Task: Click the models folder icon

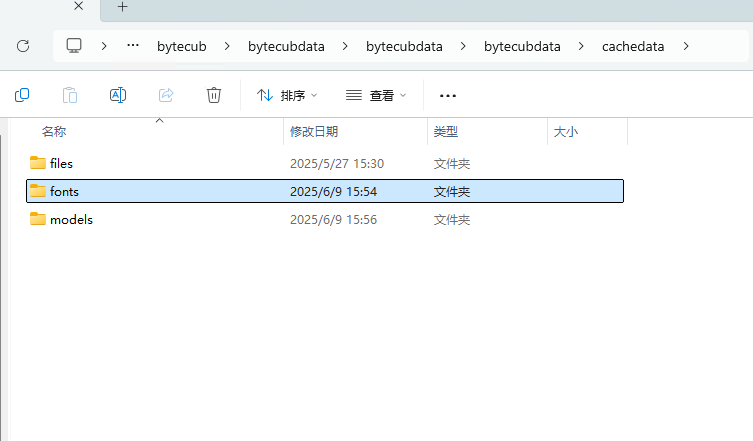Action: point(38,219)
